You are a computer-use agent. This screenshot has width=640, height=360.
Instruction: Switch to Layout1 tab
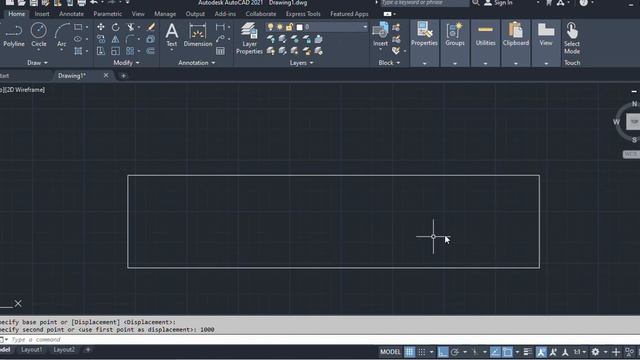[31, 350]
